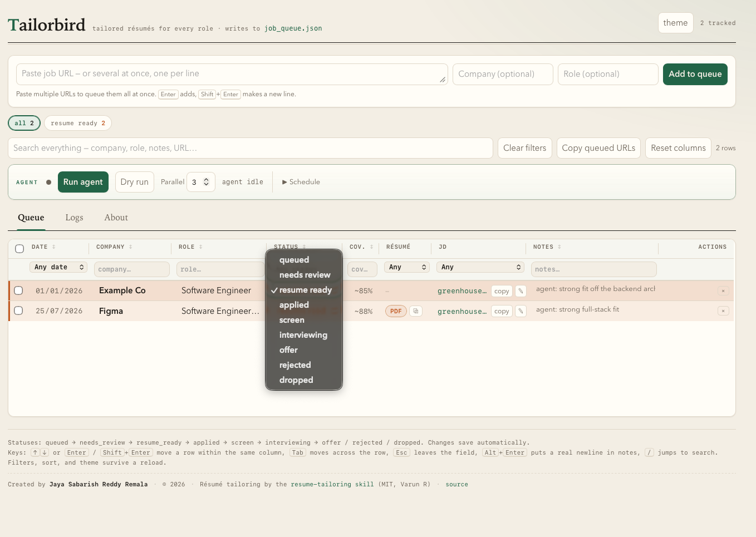This screenshot has height=537, width=756.
Task: Click the Reset columns button
Action: pyautogui.click(x=678, y=148)
